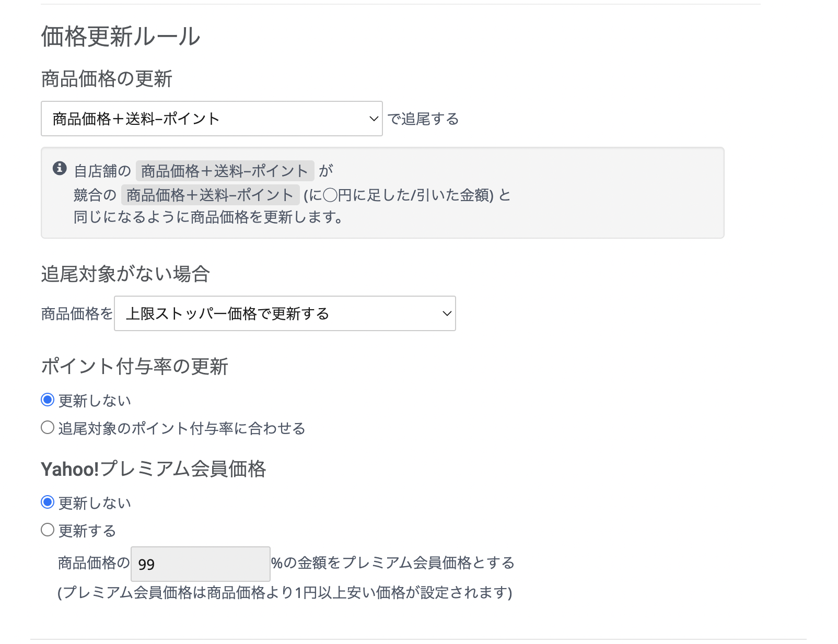Click the 価格更新ルール section heading
Screen dimensions: 838x644
(121, 37)
